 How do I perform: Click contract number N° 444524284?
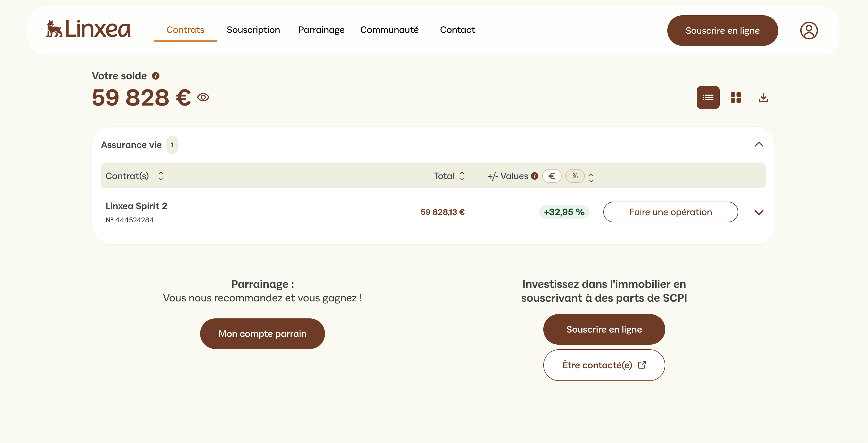pyautogui.click(x=129, y=220)
